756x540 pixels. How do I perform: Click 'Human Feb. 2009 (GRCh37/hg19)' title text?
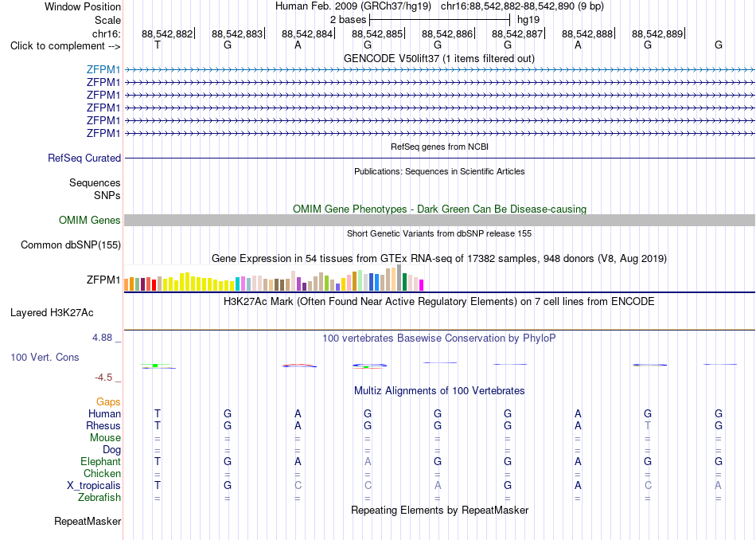click(x=353, y=6)
